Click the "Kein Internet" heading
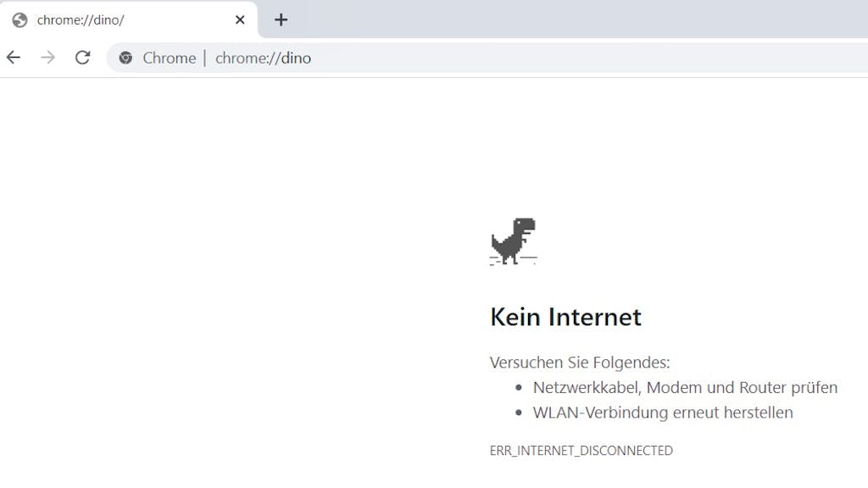868x488 pixels. click(565, 317)
